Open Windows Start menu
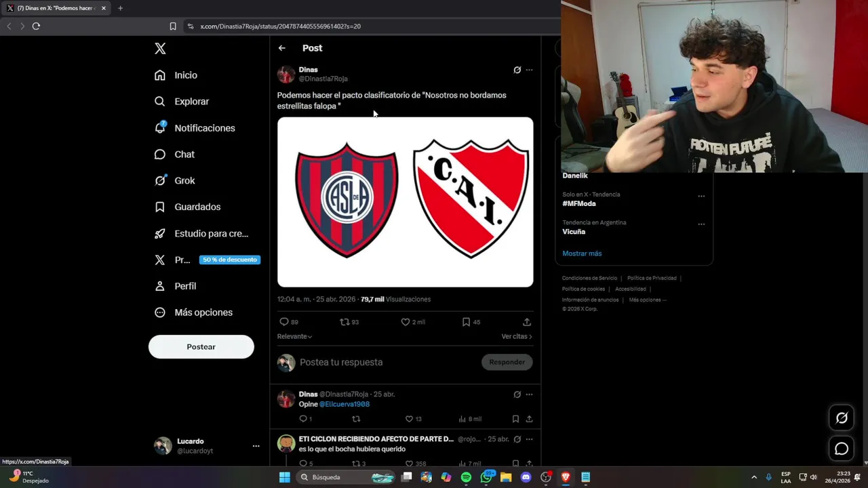The image size is (868, 488). pyautogui.click(x=285, y=477)
